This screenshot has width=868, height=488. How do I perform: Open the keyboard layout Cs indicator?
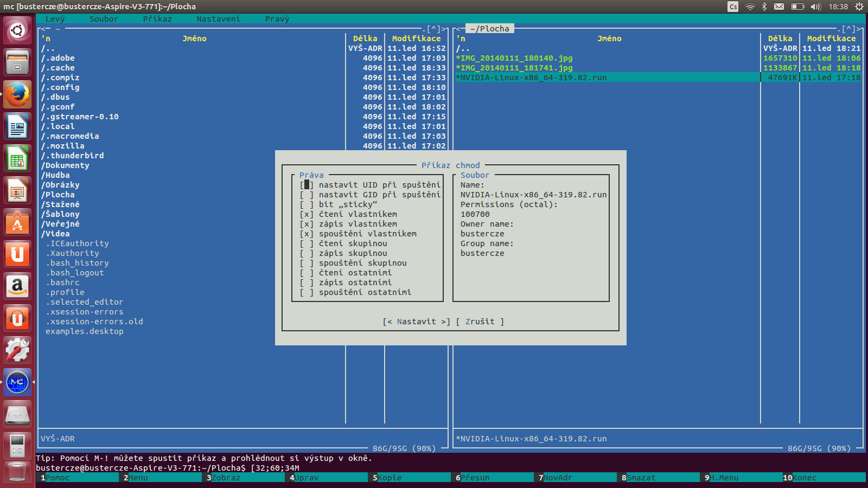pos(733,7)
